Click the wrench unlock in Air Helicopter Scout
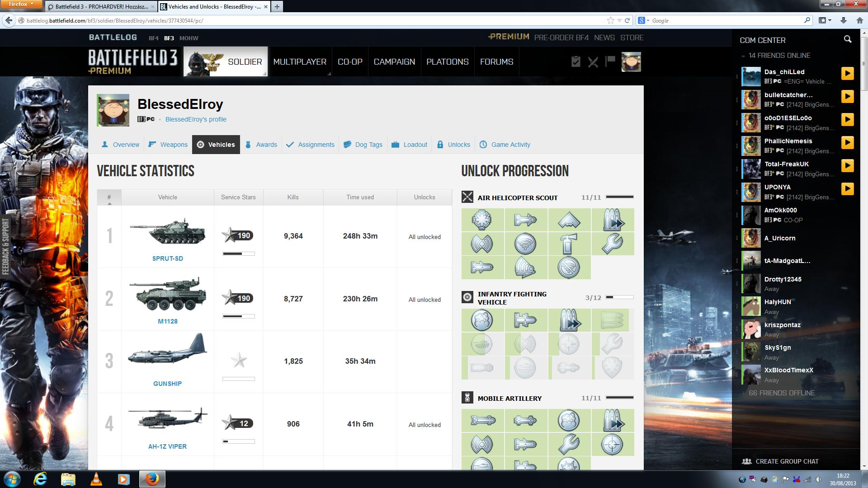The width and height of the screenshot is (868, 488). click(613, 244)
